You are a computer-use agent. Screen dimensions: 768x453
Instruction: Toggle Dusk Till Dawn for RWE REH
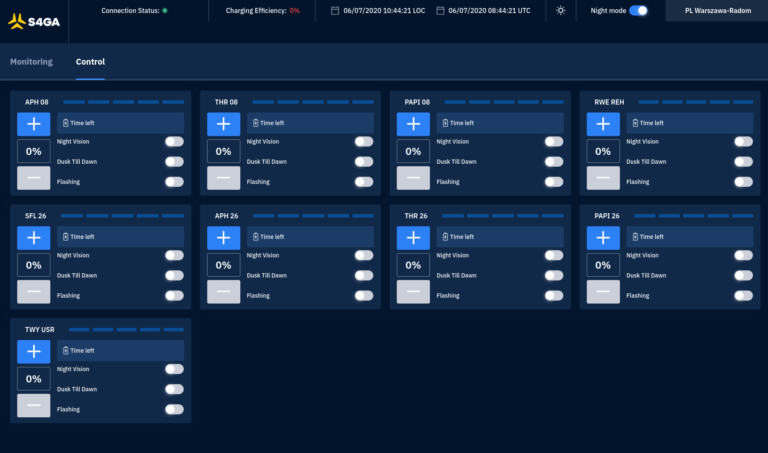[743, 161]
